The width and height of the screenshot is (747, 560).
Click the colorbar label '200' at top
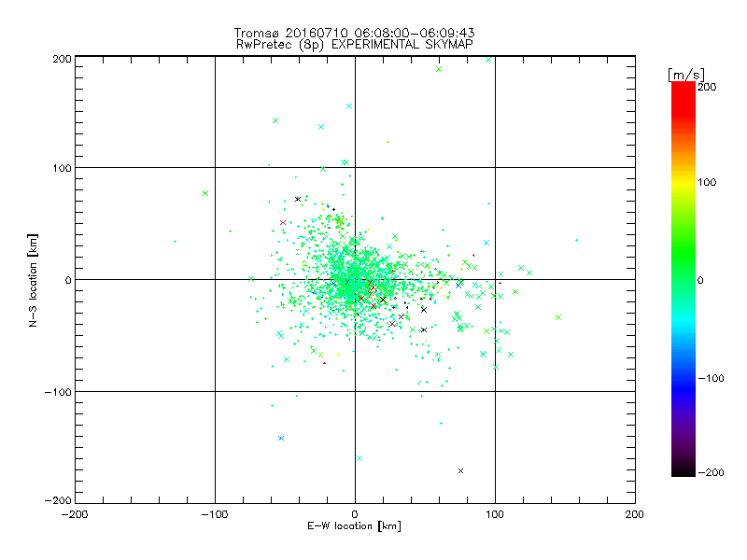[x=707, y=87]
